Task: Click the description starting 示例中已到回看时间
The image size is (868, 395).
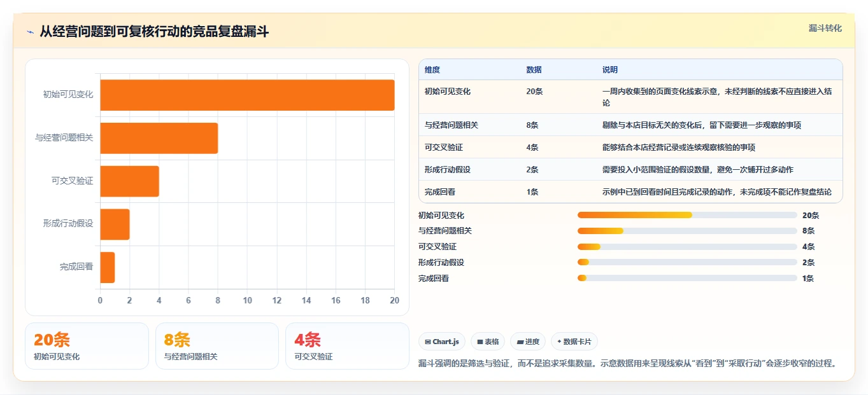Action: [x=717, y=192]
